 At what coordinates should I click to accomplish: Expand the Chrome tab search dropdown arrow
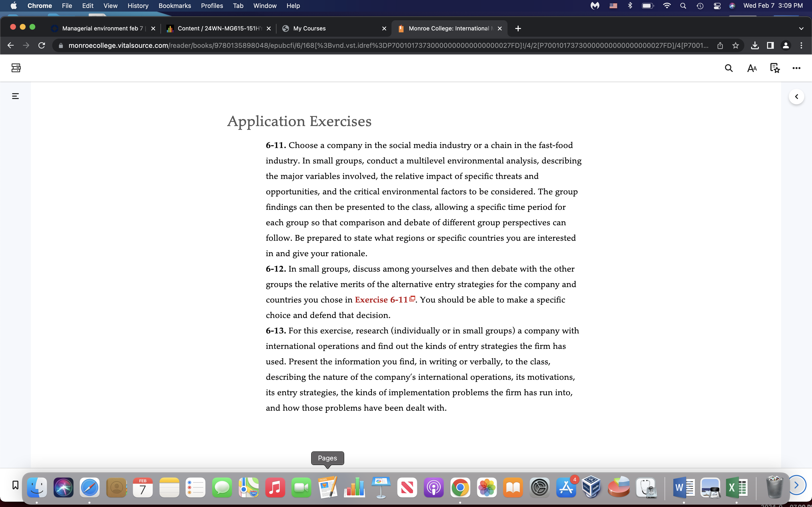pos(801,28)
